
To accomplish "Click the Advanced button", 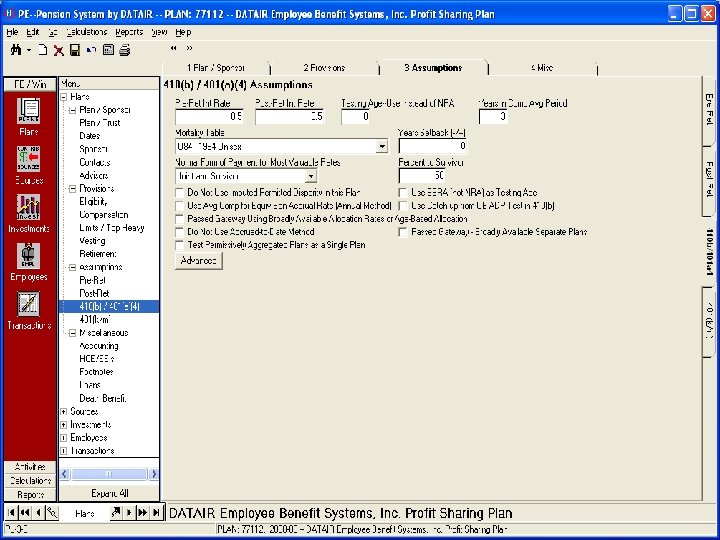I will pos(198,261).
